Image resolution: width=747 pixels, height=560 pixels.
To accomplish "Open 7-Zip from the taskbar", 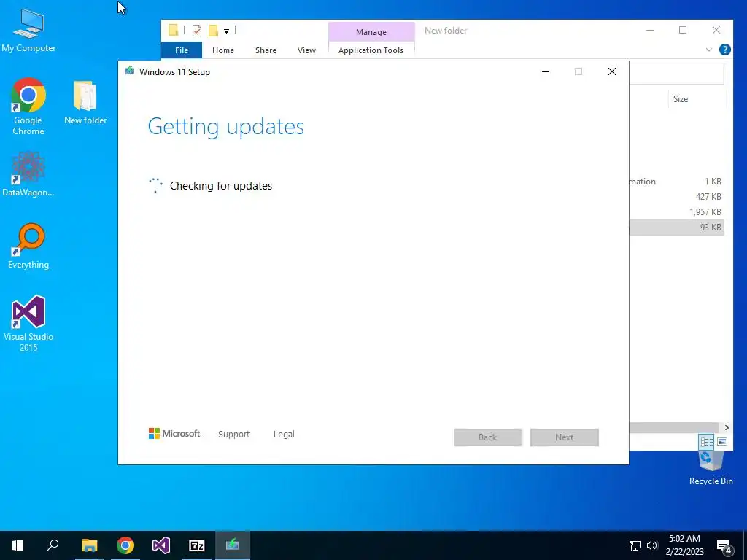I will point(197,545).
